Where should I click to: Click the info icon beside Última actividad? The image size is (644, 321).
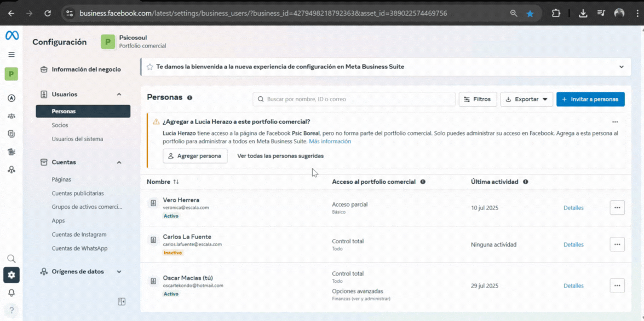click(x=526, y=182)
